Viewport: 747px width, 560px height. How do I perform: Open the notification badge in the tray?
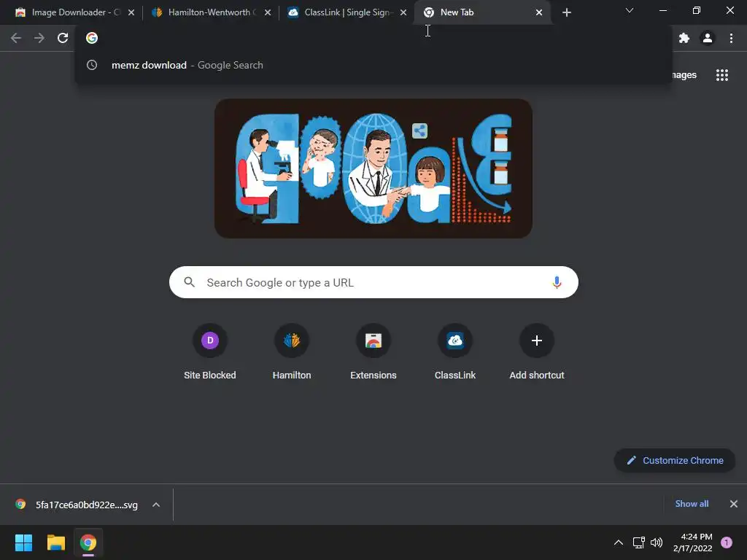click(727, 542)
